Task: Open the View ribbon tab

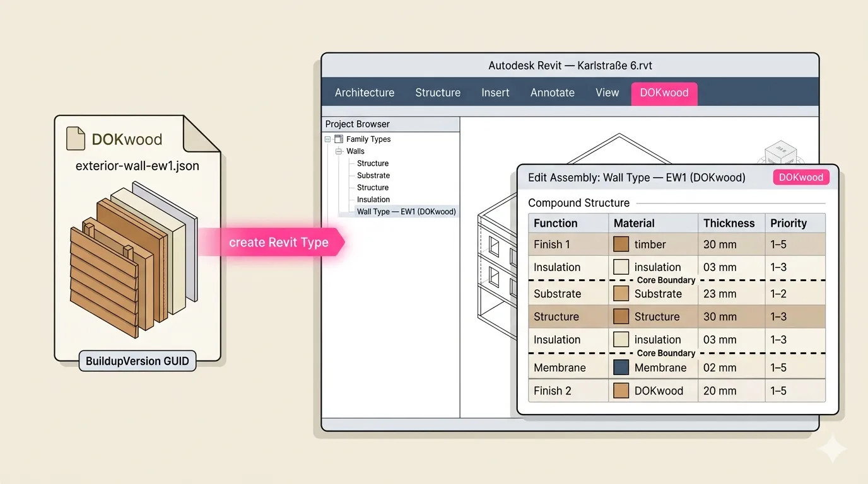Action: coord(607,93)
